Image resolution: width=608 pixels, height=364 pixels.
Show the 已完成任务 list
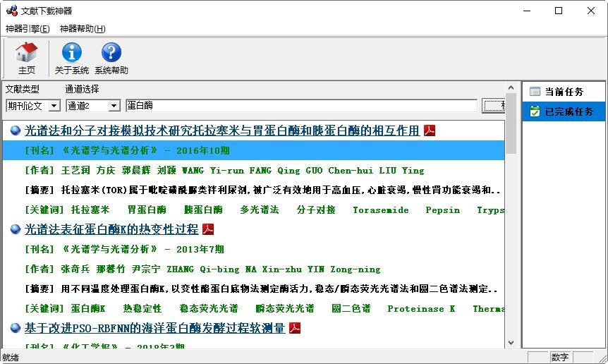pos(564,111)
